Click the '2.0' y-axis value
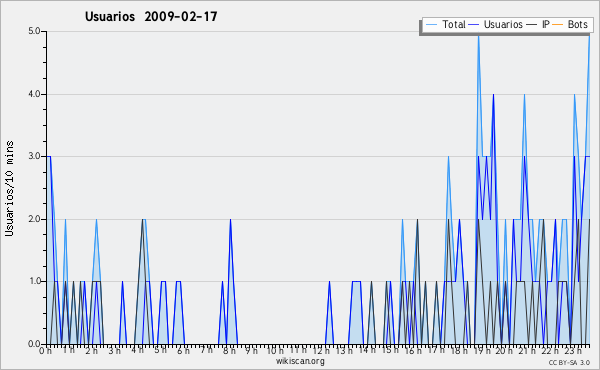 [x=34, y=219]
